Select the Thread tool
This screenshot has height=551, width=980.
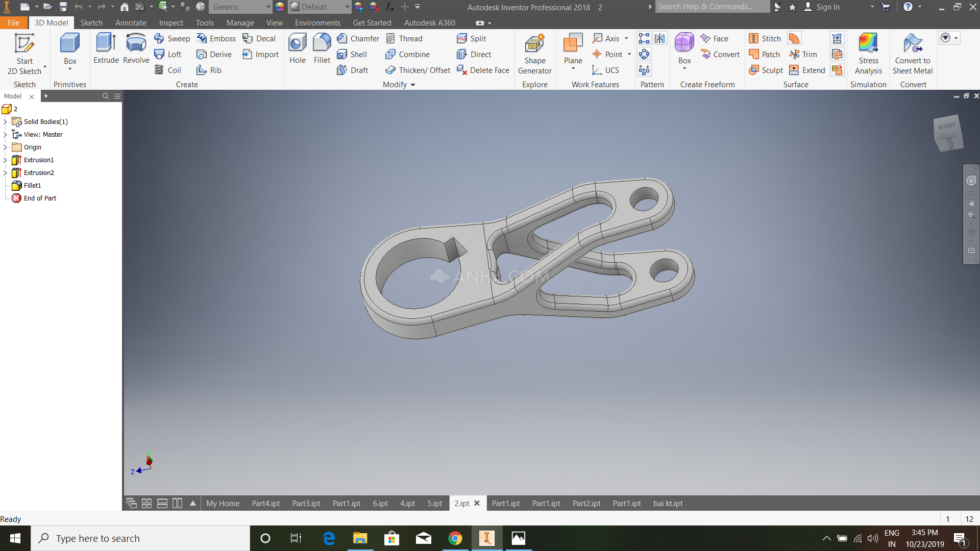404,39
